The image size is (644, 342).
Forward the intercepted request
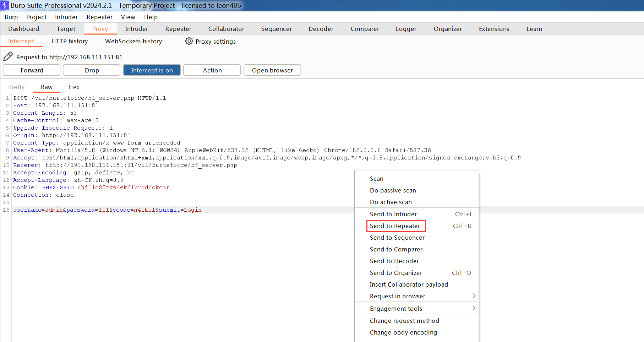[32, 70]
